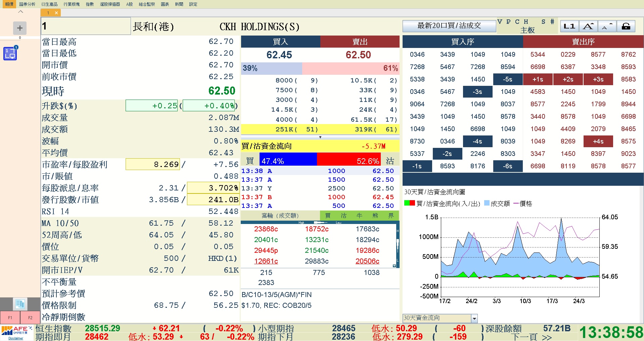Viewport: 644px width, 341px height.
Task: Select the 熊 warrant filter tab
Action: click(x=375, y=216)
